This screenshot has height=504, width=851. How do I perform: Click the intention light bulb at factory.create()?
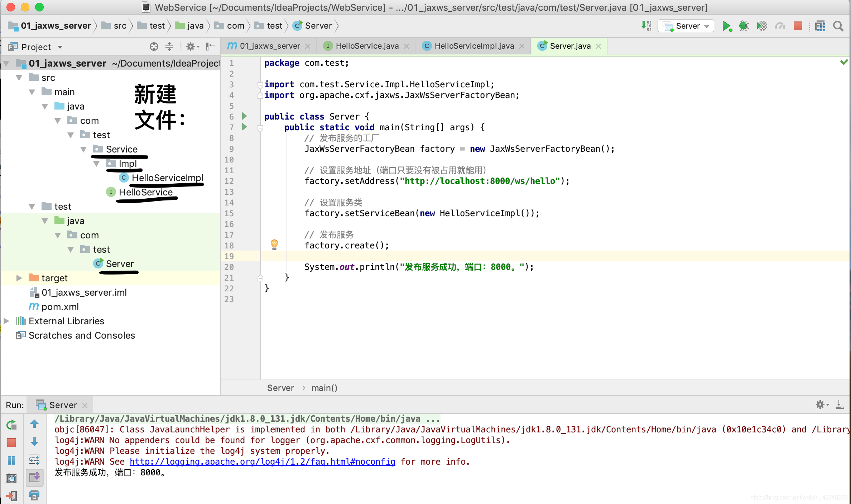[274, 244]
